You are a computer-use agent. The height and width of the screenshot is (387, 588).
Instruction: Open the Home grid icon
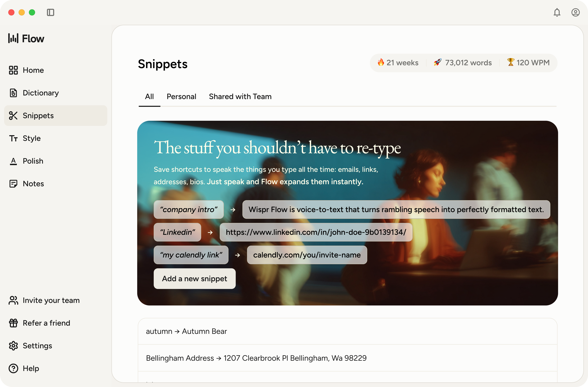[14, 70]
